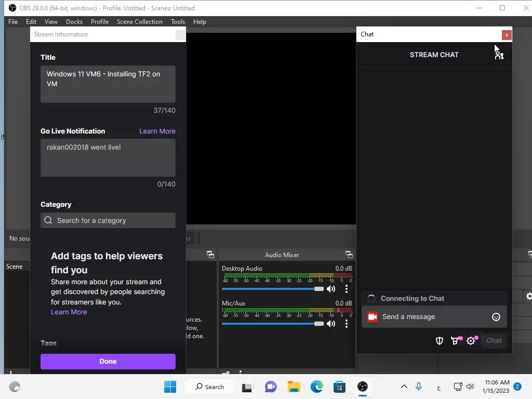Open chat settings gear icon
The image size is (532, 399).
[471, 341]
